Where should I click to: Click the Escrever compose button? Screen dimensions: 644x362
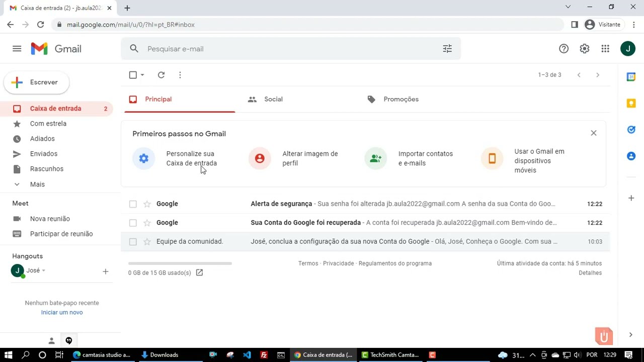[36, 82]
